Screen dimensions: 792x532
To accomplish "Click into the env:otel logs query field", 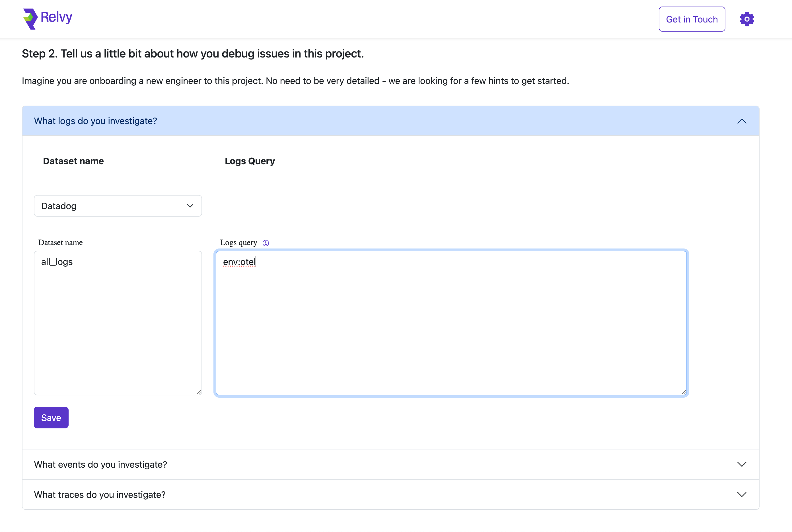I will click(451, 322).
